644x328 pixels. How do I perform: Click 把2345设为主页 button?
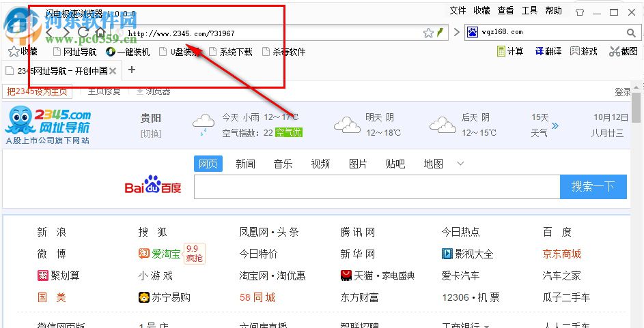point(38,91)
